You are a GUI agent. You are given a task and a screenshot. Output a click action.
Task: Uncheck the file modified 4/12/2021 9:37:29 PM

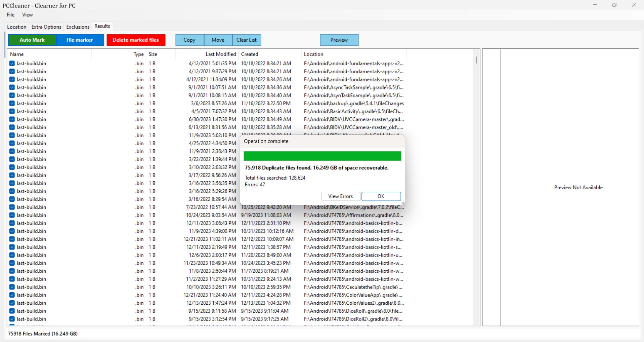point(12,72)
